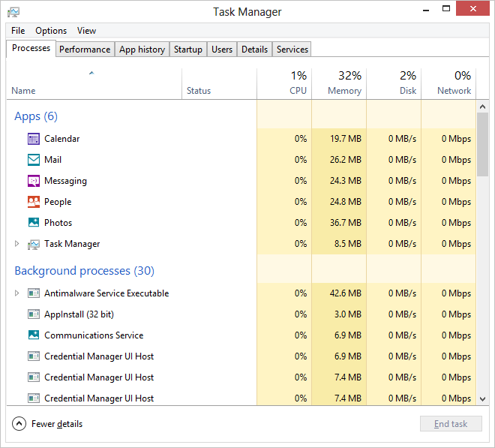
Task: Click the Fewer details link
Action: point(57,424)
